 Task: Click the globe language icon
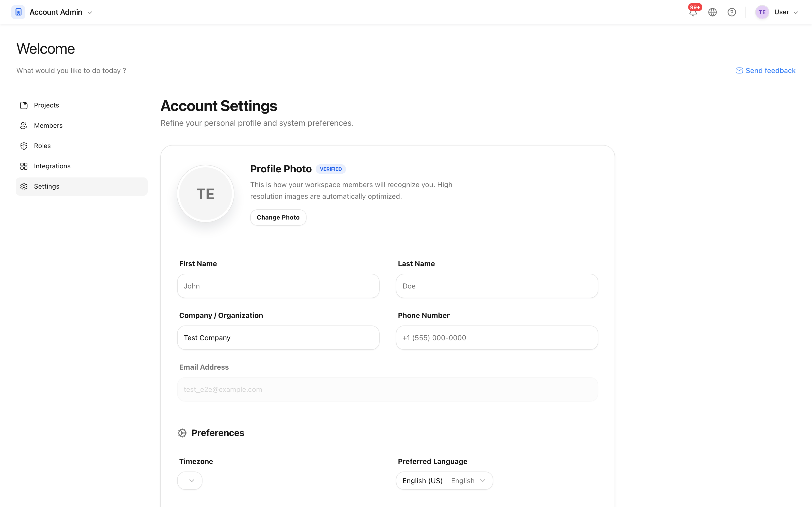pos(712,12)
